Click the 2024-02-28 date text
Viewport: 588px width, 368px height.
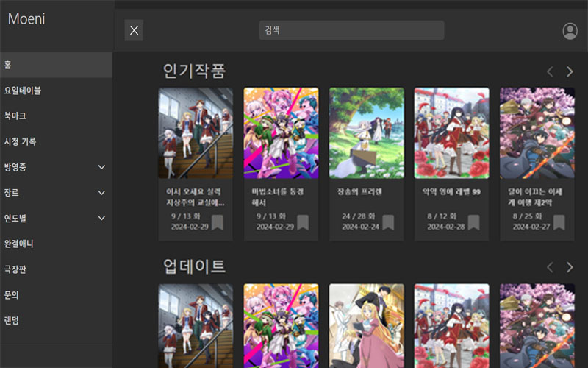(446, 227)
